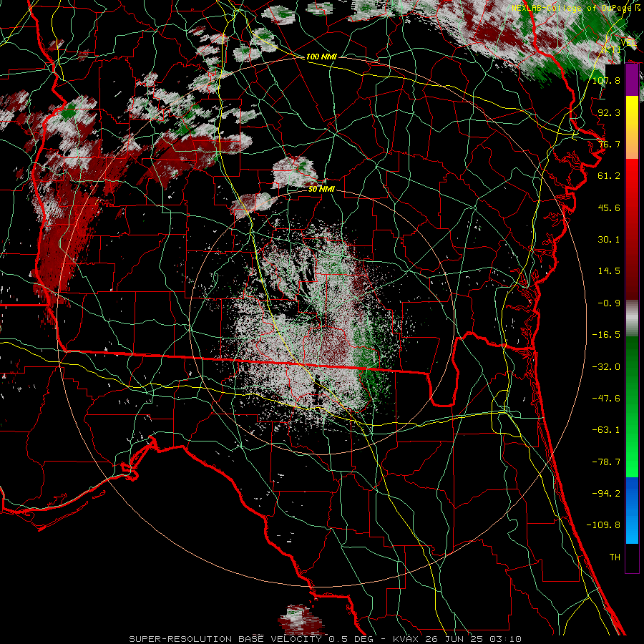The image size is (644, 644).
Task: Click the -47.6 velocity scale label
Action: tap(606, 399)
